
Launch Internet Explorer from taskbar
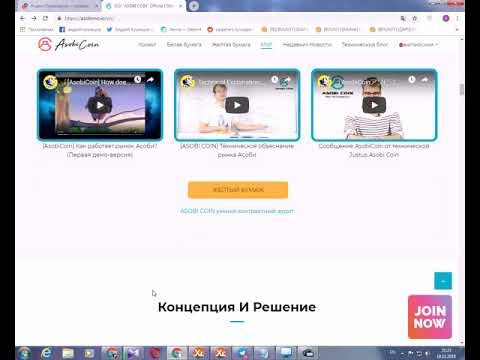46,353
